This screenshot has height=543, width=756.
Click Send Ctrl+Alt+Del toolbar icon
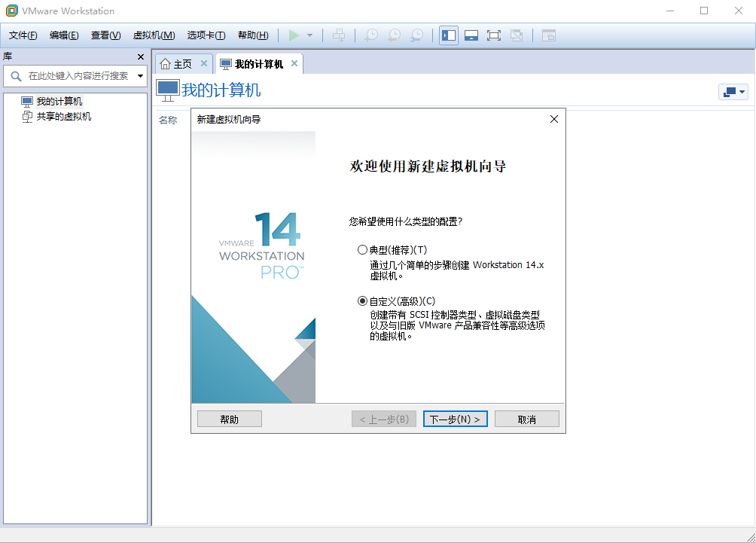(339, 35)
